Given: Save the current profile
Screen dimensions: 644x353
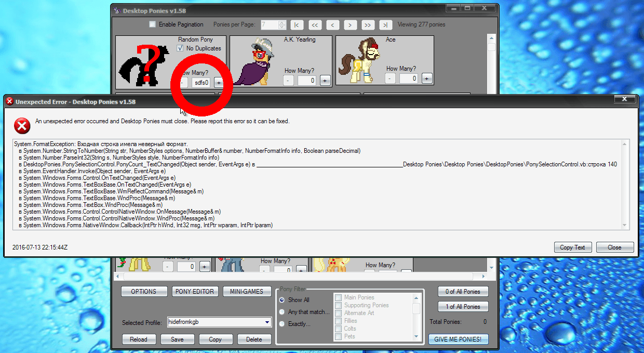Looking at the screenshot, I should click(177, 339).
